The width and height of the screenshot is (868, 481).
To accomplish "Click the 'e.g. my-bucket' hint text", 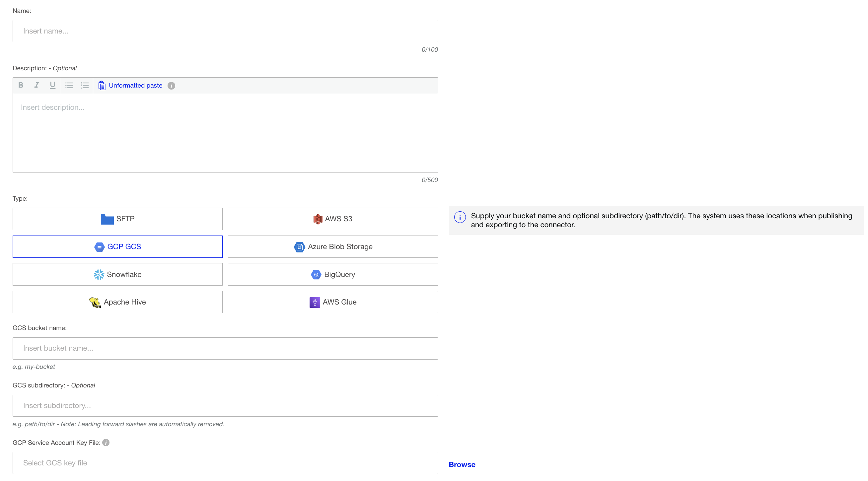I will pos(34,367).
